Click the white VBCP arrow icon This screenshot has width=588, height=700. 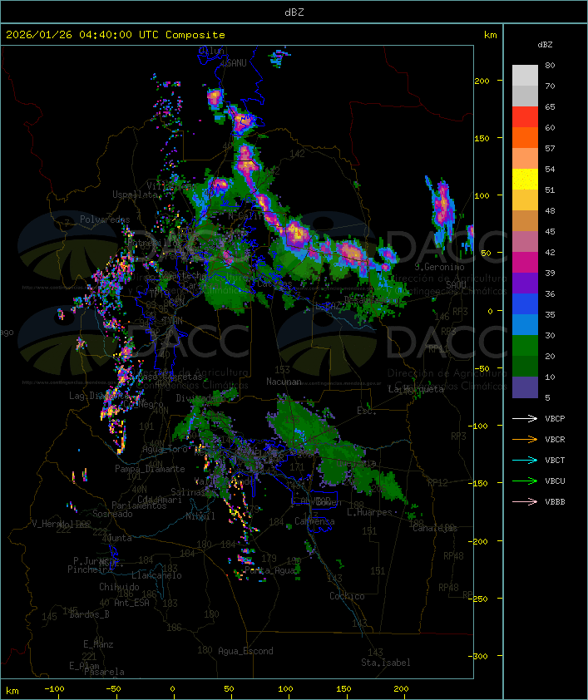(x=526, y=418)
